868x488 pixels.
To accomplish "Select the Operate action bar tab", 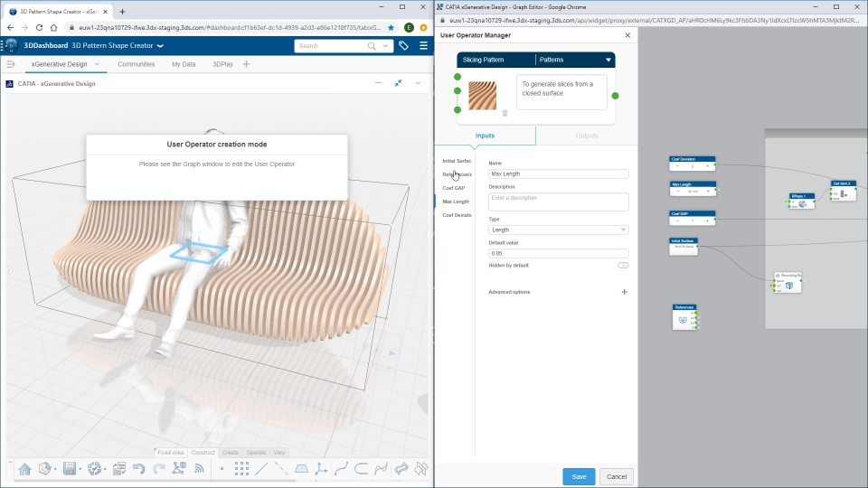I will click(256, 453).
